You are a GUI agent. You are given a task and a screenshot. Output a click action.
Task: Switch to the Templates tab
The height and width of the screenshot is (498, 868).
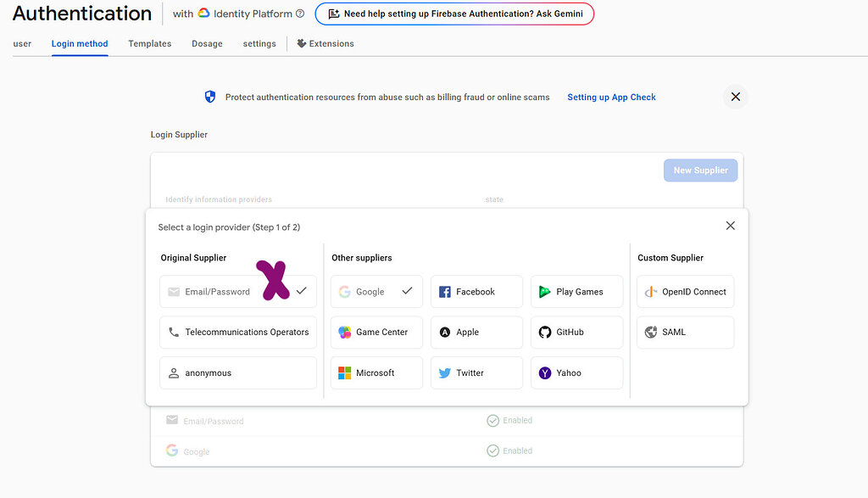pyautogui.click(x=149, y=43)
